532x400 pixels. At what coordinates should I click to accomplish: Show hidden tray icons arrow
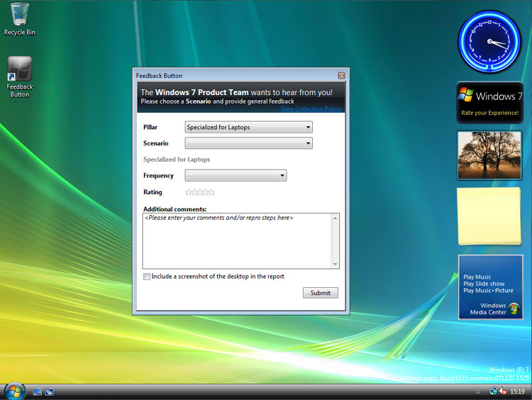coord(478,392)
